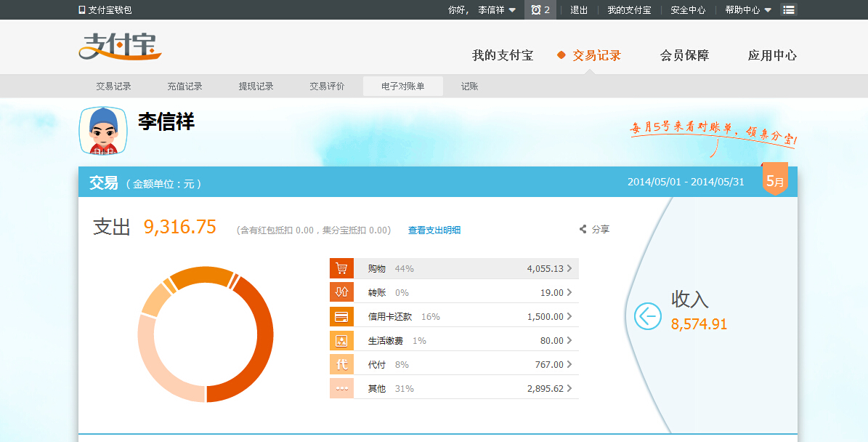Expand the 购物 row chevron
Screen dimensions: 868x442
569,268
